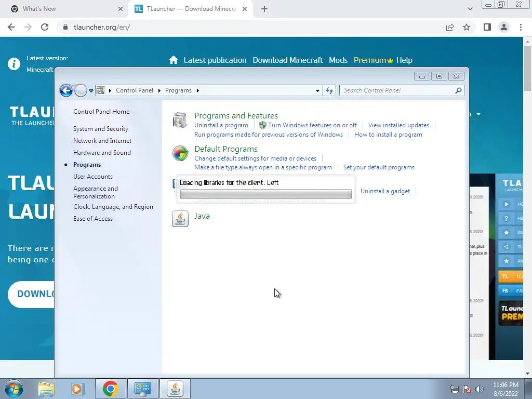Screen dimensions: 532x399
Task: Open Default Programs heading link
Action: click(226, 149)
